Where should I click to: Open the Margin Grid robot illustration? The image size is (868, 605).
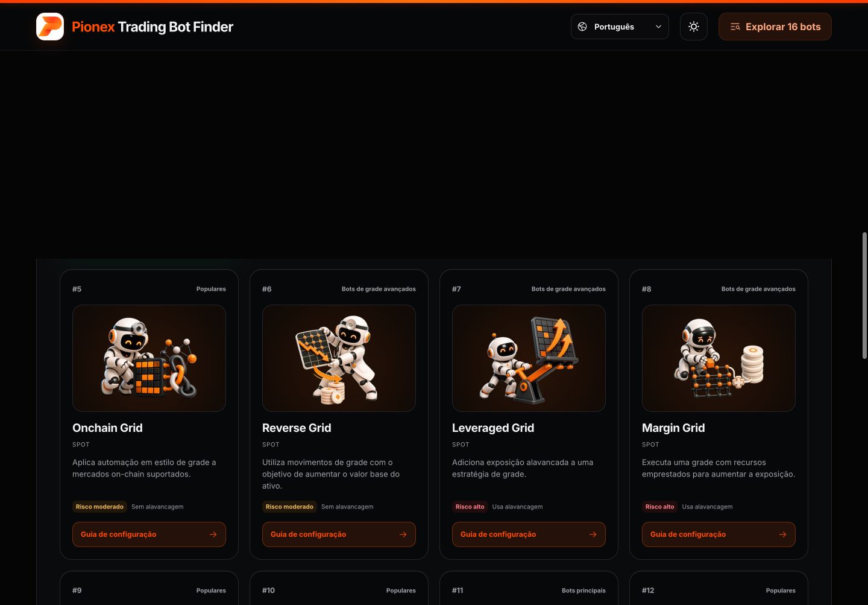(x=719, y=358)
